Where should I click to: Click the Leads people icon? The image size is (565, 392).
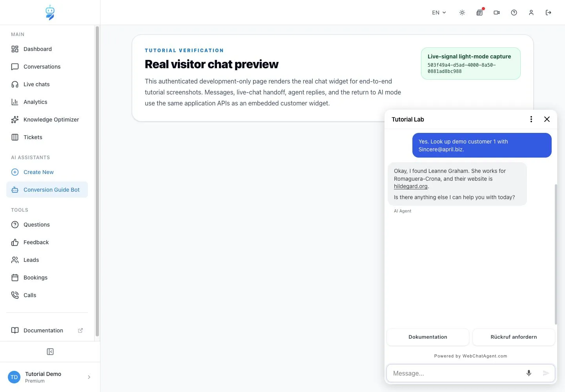[15, 260]
